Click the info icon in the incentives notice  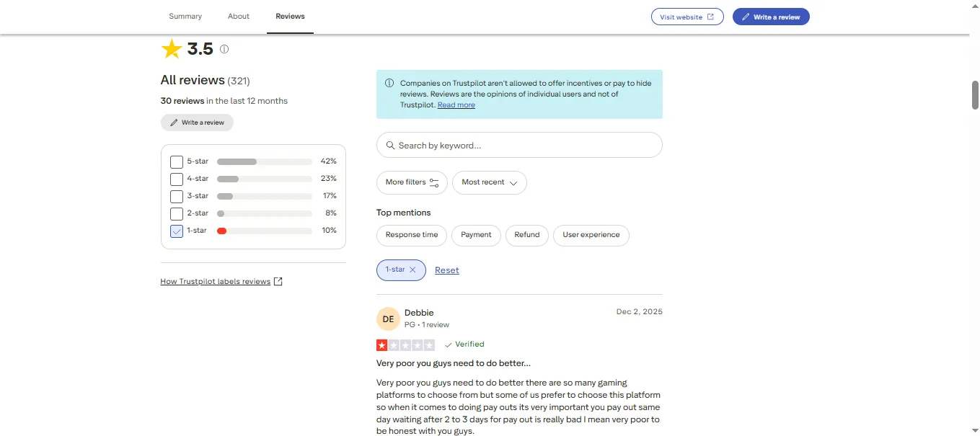tap(389, 83)
